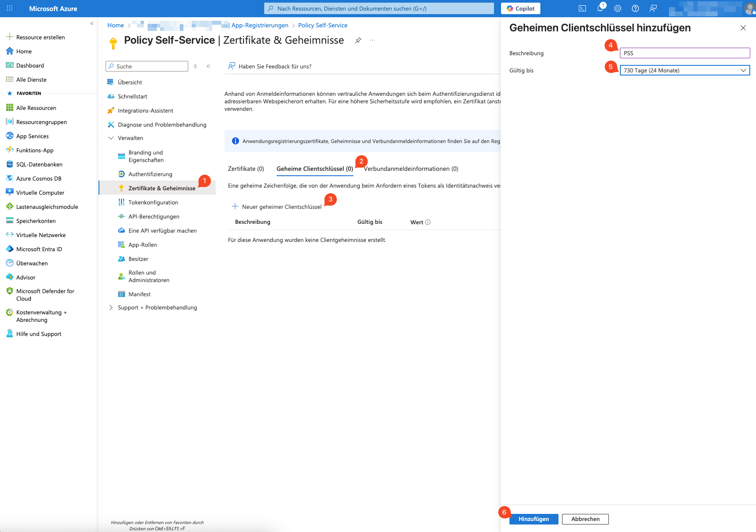Viewport: 756px width, 532px height.
Task: Click the help question mark icon
Action: 635,8
